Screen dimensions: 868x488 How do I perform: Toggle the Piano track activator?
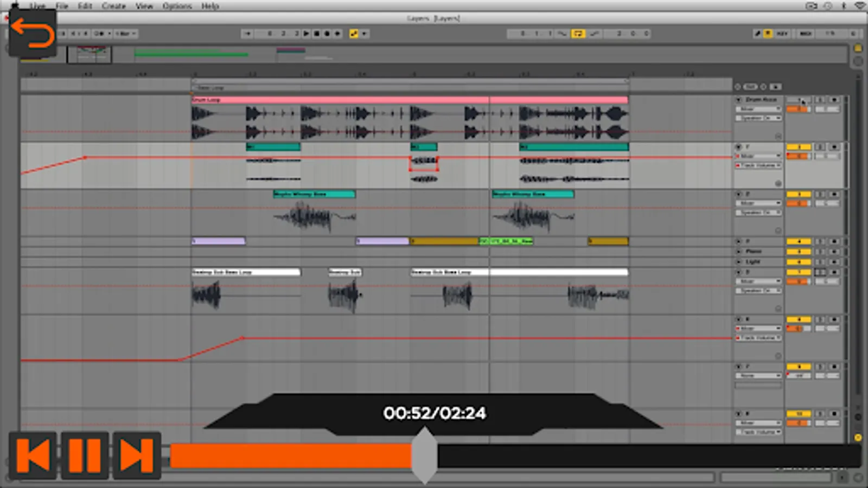coord(799,252)
